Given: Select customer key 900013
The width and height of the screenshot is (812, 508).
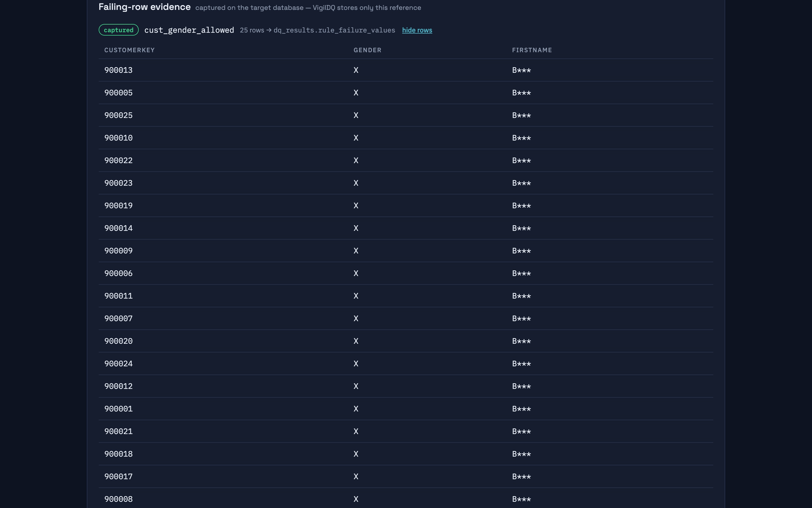Looking at the screenshot, I should tap(118, 70).
